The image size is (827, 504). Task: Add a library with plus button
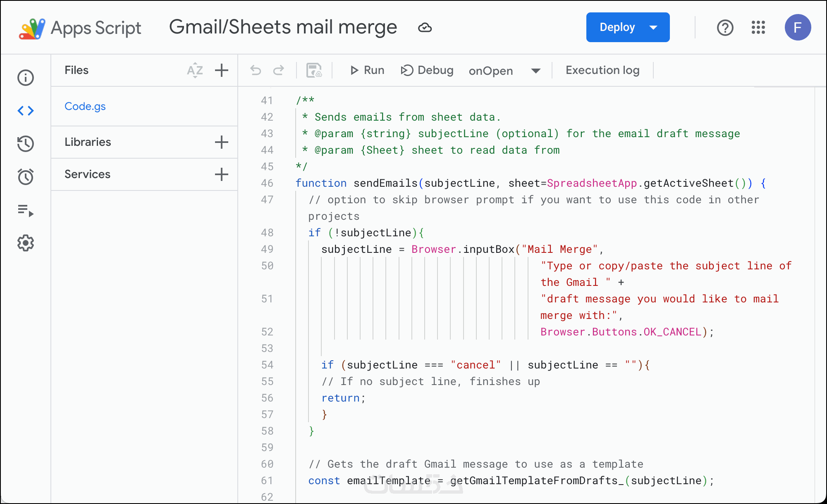(x=222, y=142)
